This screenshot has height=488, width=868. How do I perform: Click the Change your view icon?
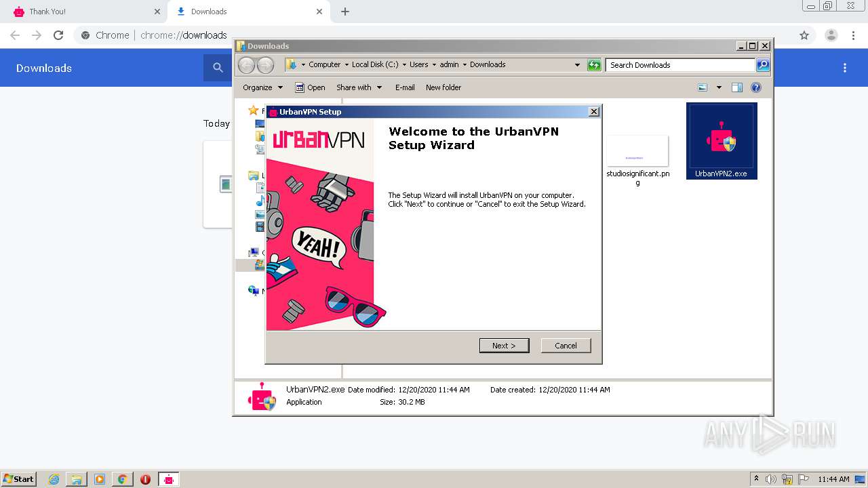click(x=703, y=87)
